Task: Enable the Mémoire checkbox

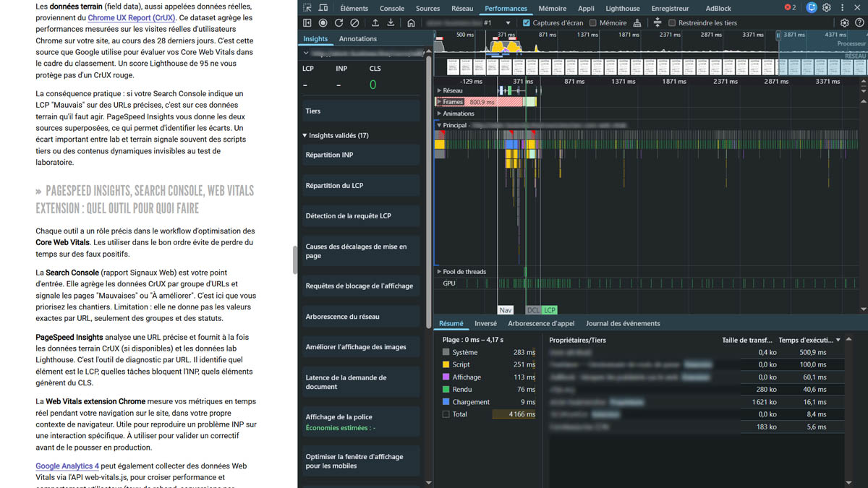Action: [x=593, y=23]
